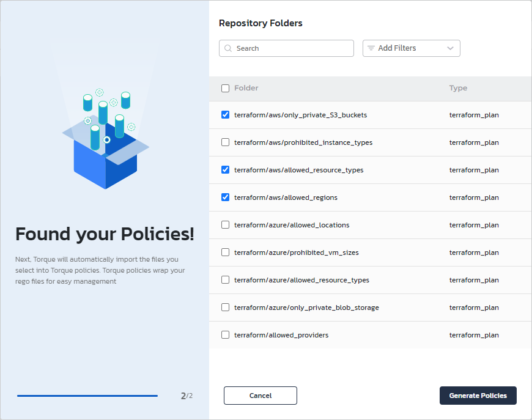532x420 pixels.
Task: Click the search magnifier icon
Action: coord(228,48)
